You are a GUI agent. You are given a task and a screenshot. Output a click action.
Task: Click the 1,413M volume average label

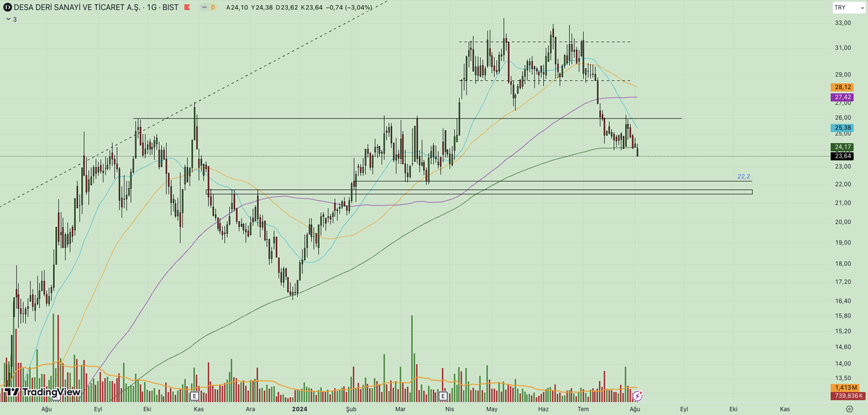point(845,388)
